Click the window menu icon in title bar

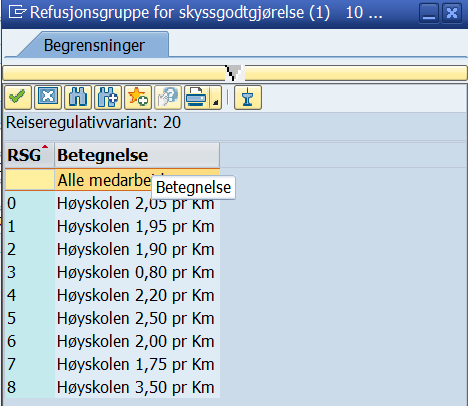pos(17,13)
